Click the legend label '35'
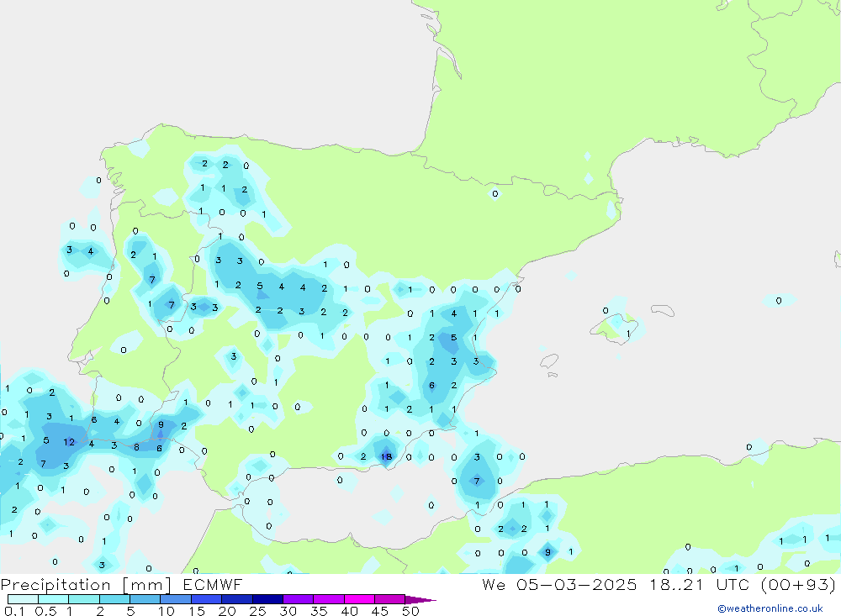Viewport: 841px width, 616px height. (319, 611)
